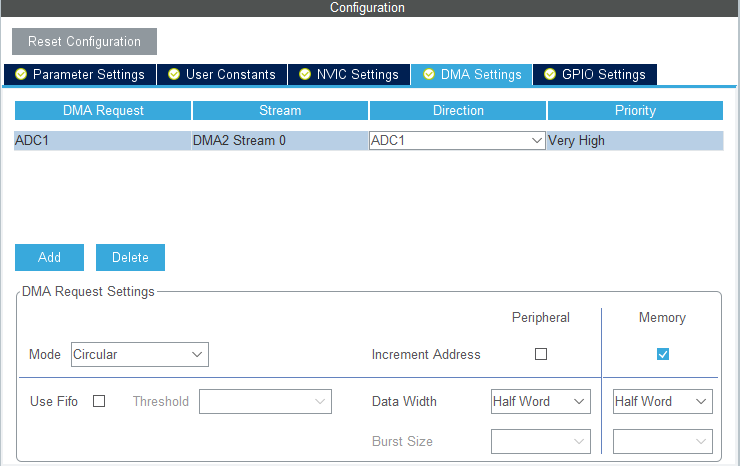Open the User Constants tab

222,75
